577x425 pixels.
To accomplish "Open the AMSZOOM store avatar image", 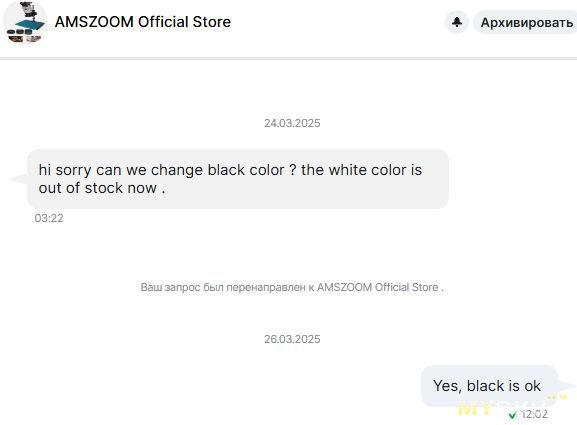I will click(25, 23).
